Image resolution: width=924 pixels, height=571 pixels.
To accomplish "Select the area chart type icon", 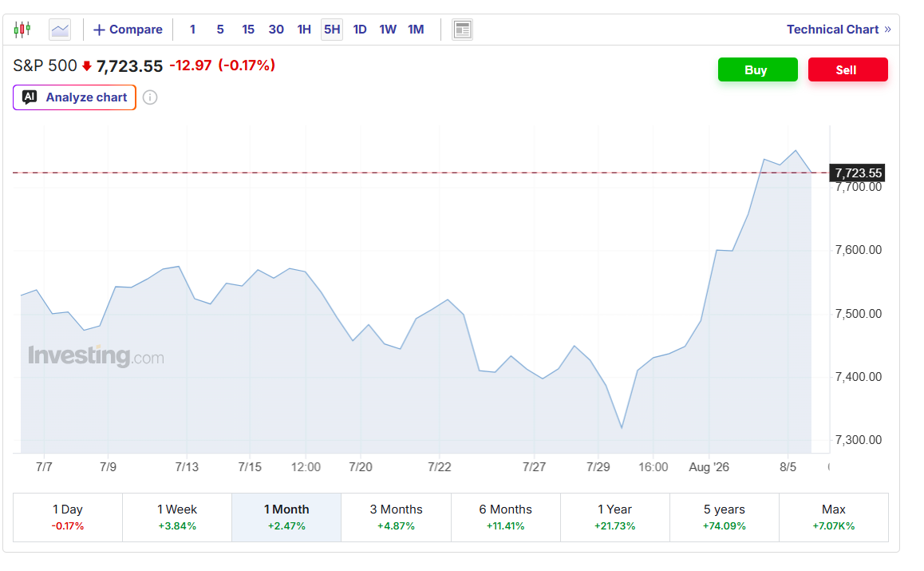I will tap(60, 30).
